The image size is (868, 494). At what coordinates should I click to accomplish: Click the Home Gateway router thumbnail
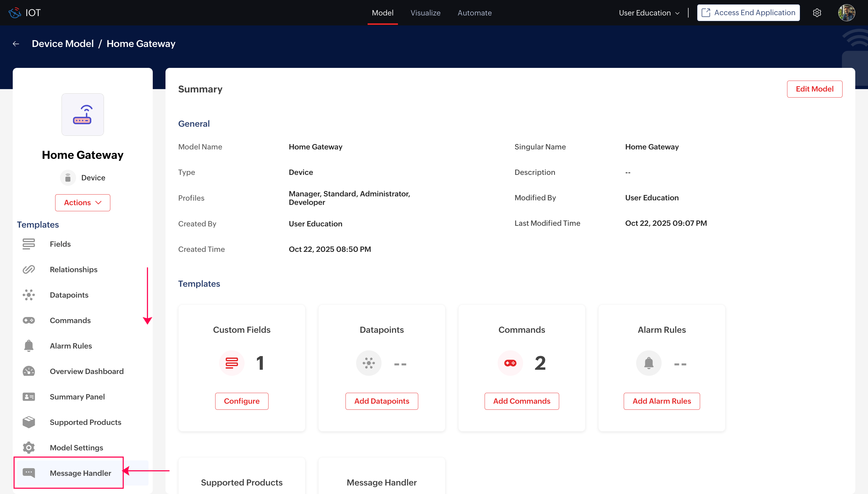tap(82, 115)
